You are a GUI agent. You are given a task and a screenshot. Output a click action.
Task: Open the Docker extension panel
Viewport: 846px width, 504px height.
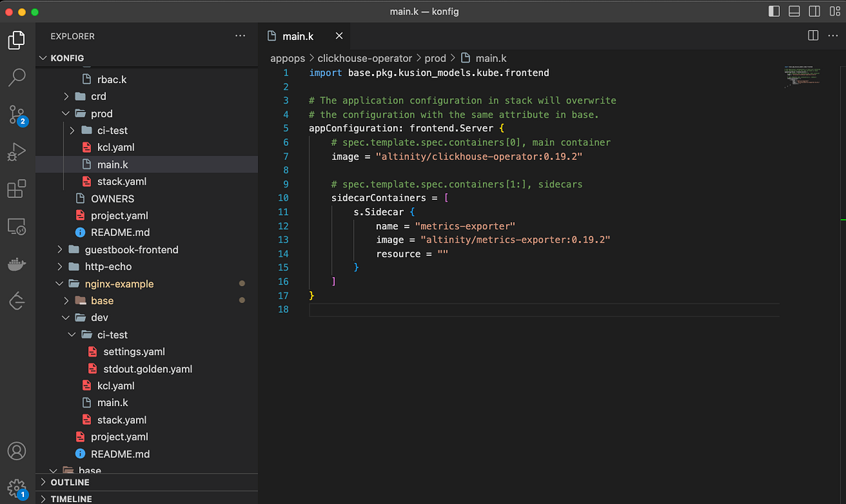click(x=16, y=264)
